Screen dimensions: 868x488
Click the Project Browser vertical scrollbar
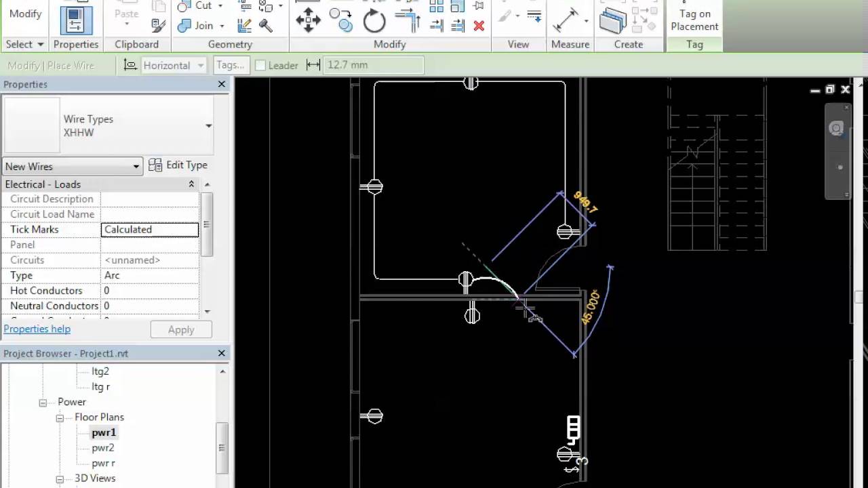click(x=222, y=447)
